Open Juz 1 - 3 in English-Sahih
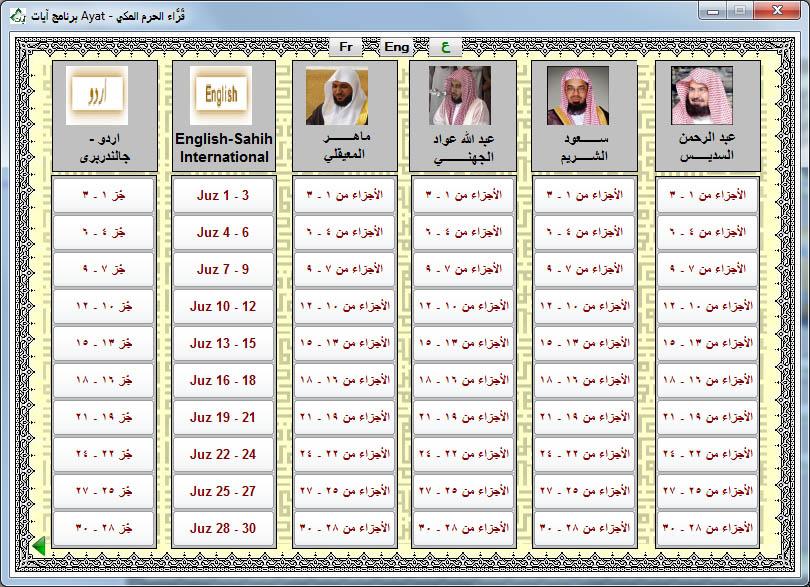Screen dimensions: 810x587 click(x=223, y=196)
